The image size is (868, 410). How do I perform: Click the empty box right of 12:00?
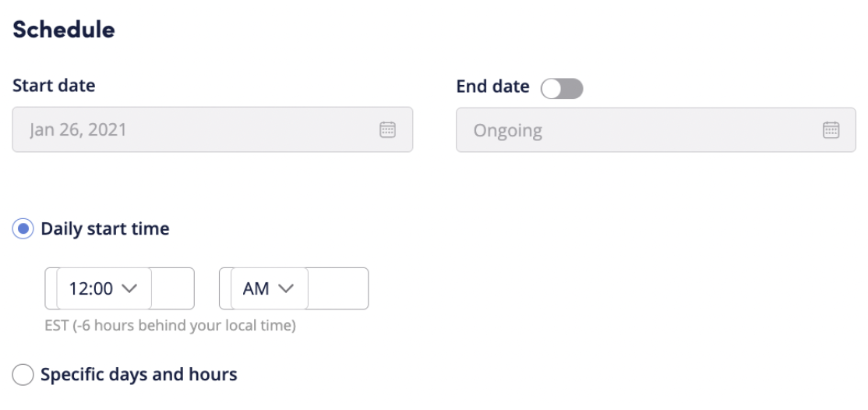click(172, 288)
